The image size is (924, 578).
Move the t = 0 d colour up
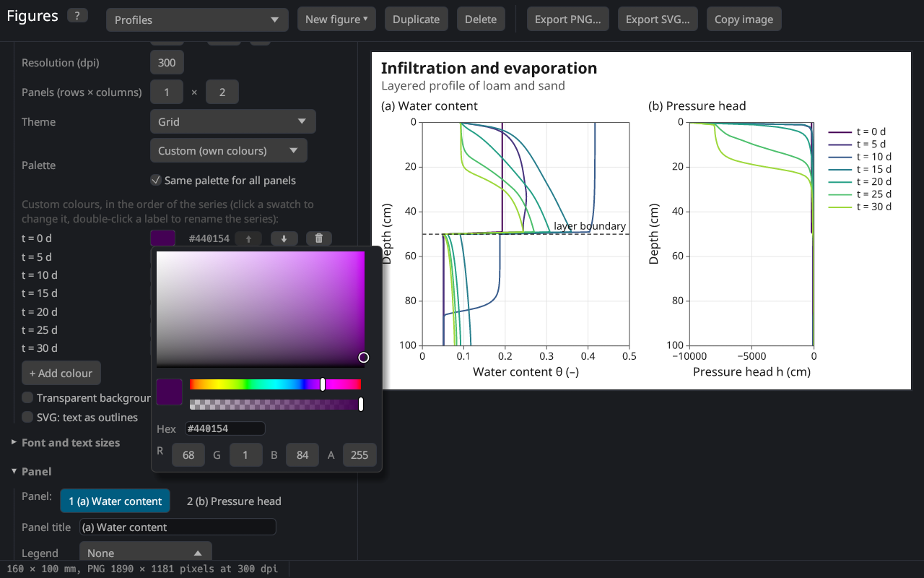coord(248,238)
